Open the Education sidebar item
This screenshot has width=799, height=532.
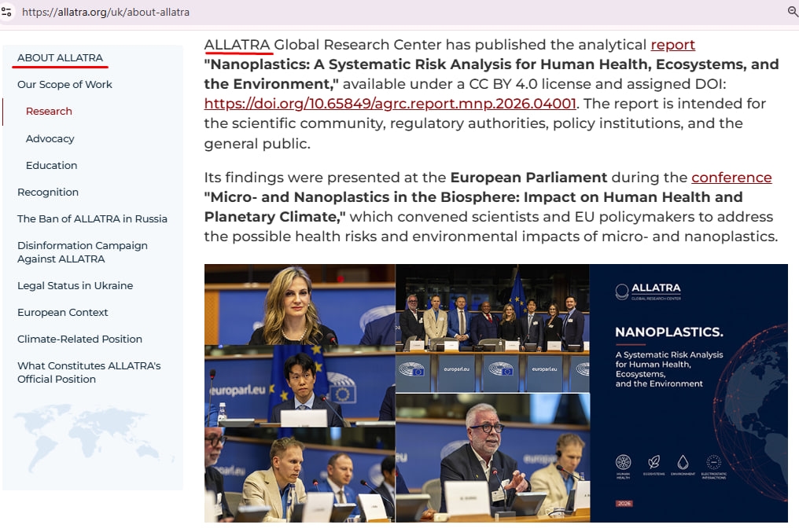[x=51, y=166]
